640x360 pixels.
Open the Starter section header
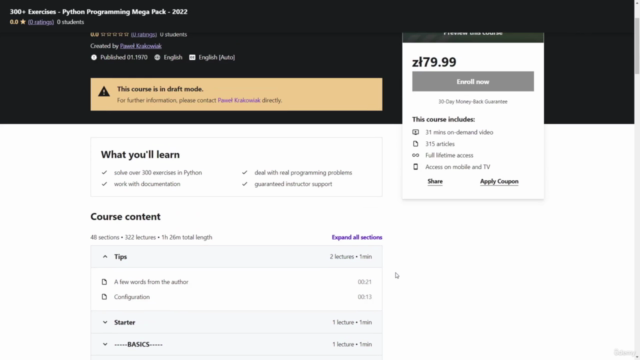tap(236, 322)
